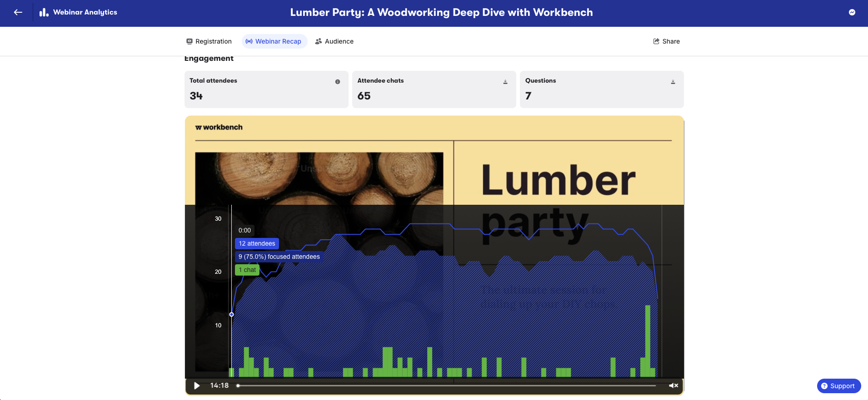This screenshot has width=868, height=400.
Task: Click the 30 y-axis label
Action: click(218, 218)
